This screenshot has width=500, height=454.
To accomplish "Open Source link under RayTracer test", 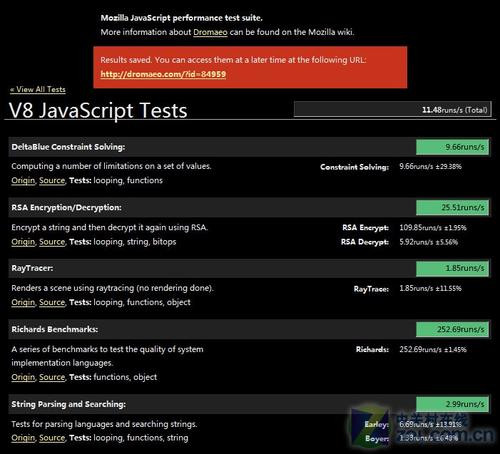I will (52, 302).
